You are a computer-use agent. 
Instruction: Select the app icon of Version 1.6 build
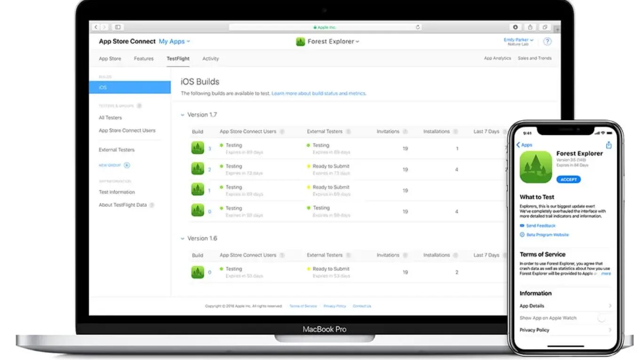click(198, 272)
